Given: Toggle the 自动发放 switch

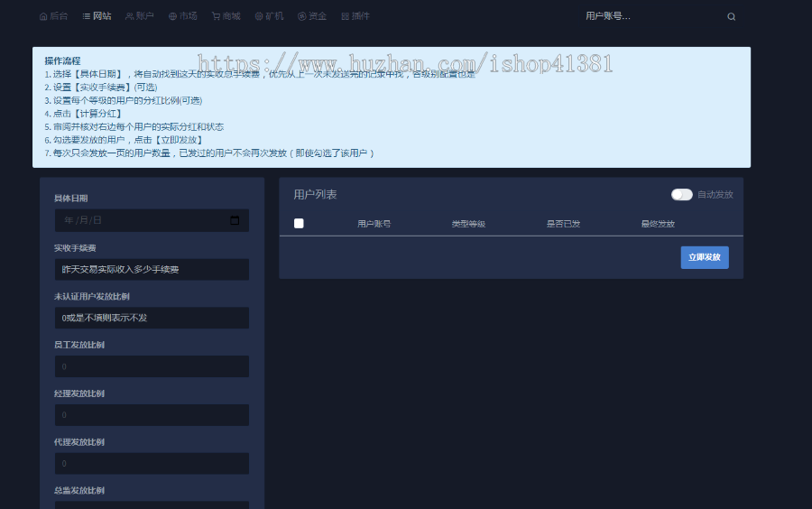Looking at the screenshot, I should [x=681, y=194].
